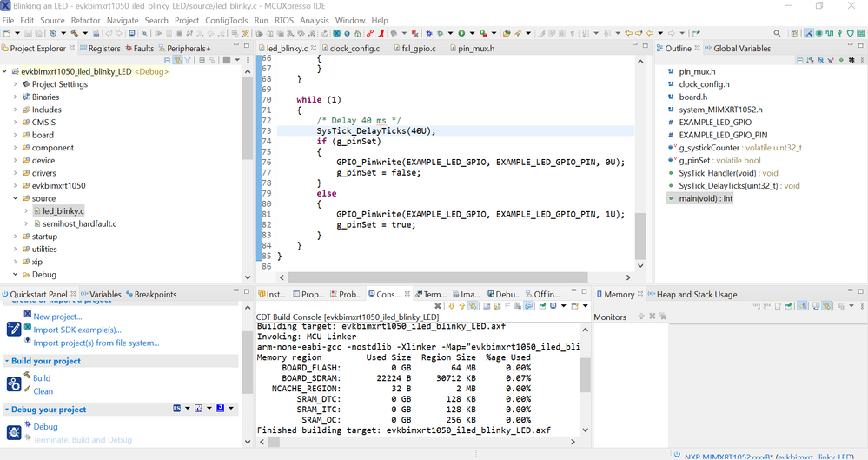Open the Open Perspective icon

click(794, 33)
